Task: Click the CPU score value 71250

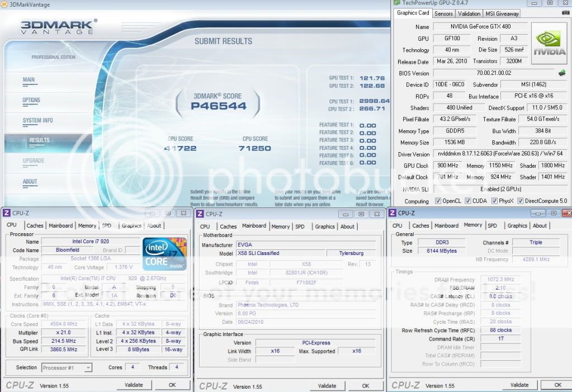Action: 254,148
